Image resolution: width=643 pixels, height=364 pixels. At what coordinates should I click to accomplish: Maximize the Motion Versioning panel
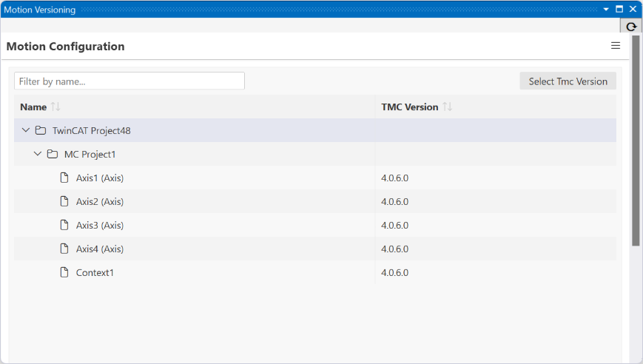click(x=619, y=9)
